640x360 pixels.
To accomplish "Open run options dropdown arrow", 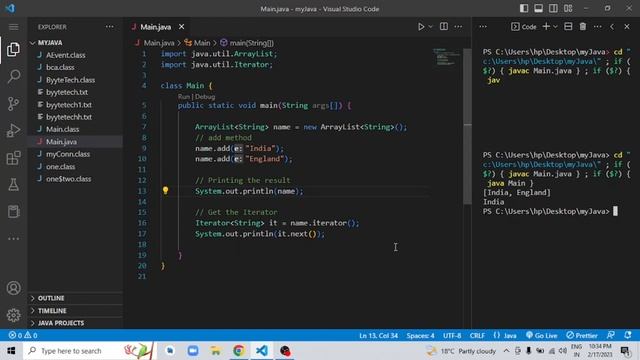I will point(431,27).
